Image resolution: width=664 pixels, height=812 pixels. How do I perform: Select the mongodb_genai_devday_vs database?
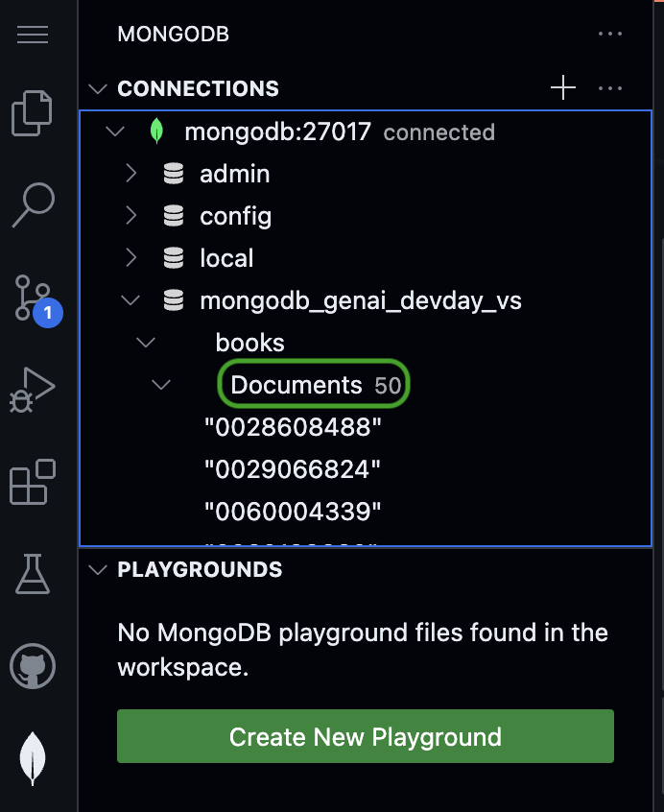tap(366, 300)
